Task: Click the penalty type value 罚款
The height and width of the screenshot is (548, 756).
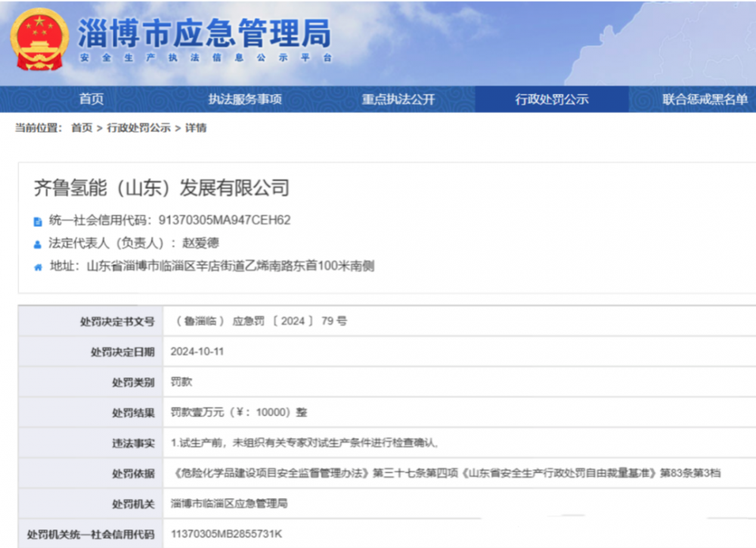Action: click(x=181, y=382)
